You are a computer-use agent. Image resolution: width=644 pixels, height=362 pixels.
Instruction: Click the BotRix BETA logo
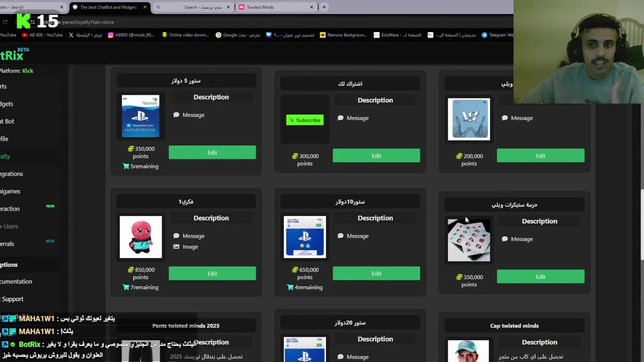15,54
